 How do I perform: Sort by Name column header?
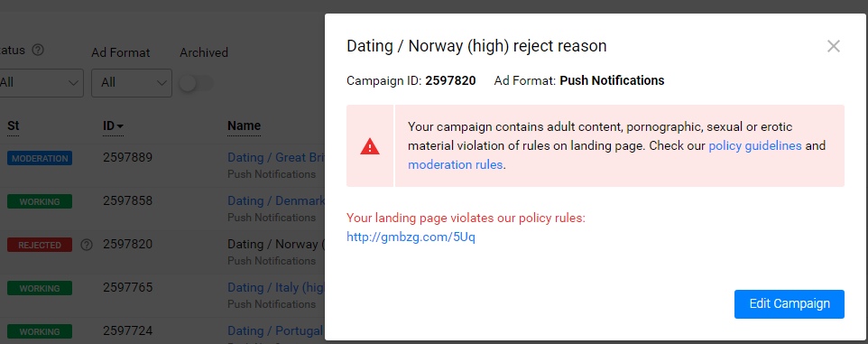(x=245, y=126)
